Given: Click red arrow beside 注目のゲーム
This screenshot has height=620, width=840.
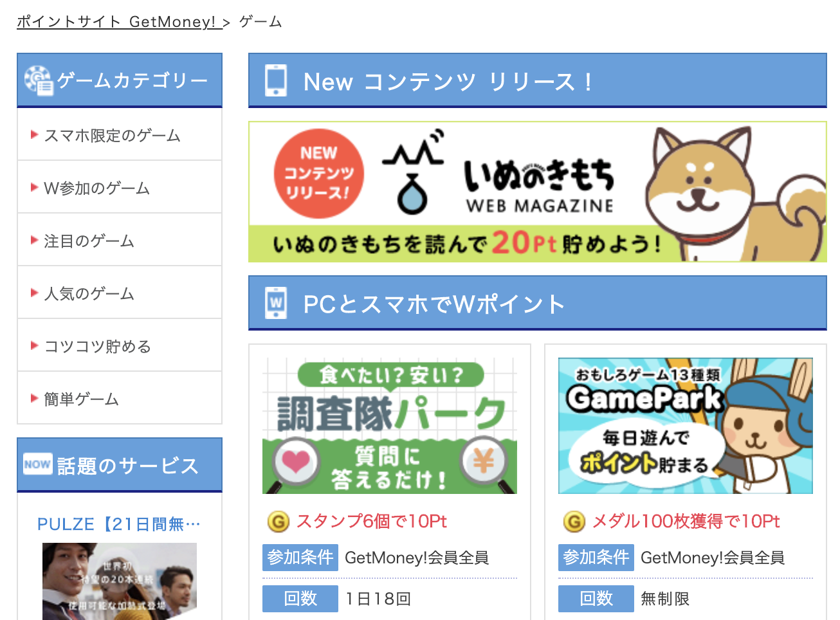Looking at the screenshot, I should (x=35, y=240).
